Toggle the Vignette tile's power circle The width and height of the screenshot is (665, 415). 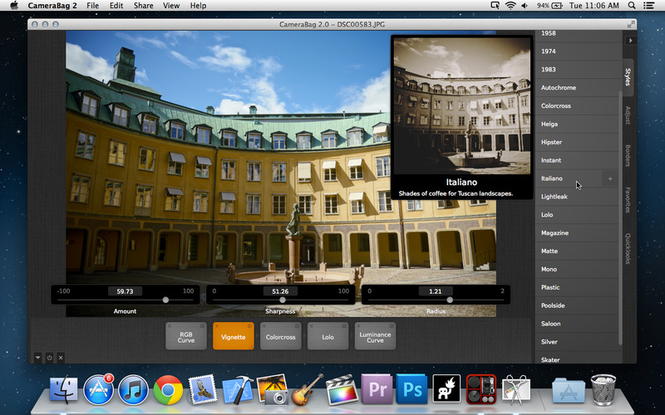click(x=249, y=326)
